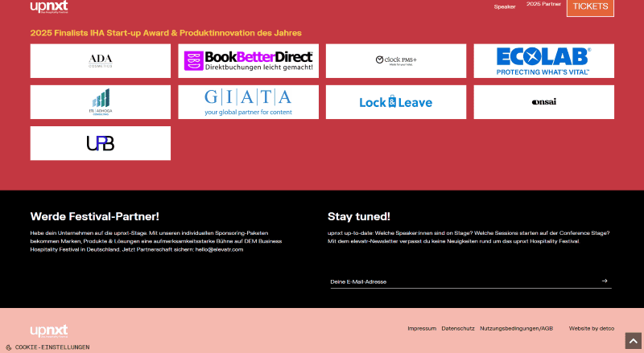The image size is (644, 353).
Task: Open the ADA Cosmetics logo card
Action: coord(100,61)
